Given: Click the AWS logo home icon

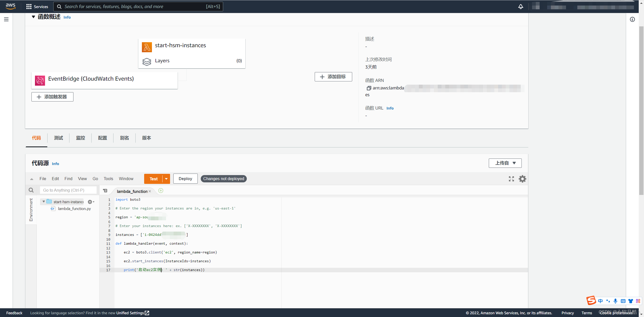Looking at the screenshot, I should point(10,6).
